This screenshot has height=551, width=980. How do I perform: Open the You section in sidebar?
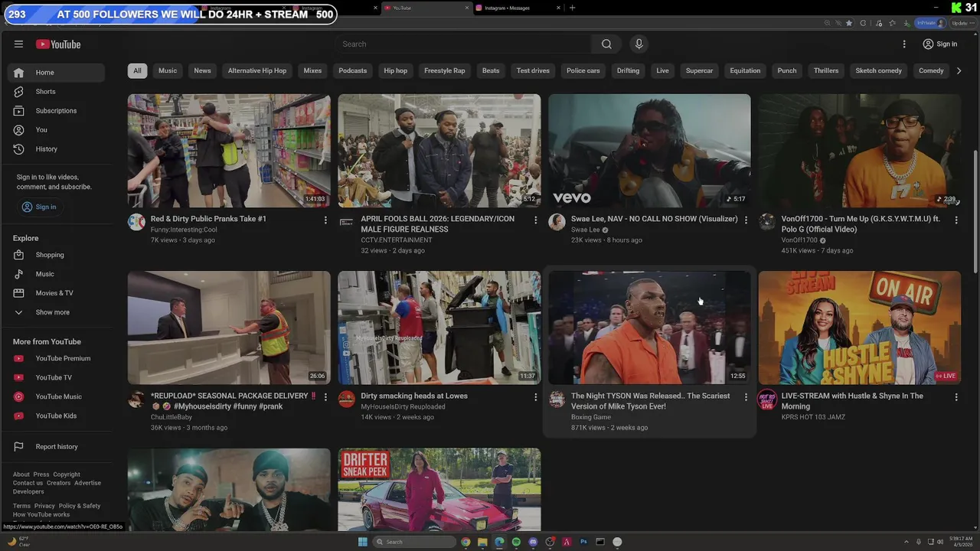coord(57,130)
